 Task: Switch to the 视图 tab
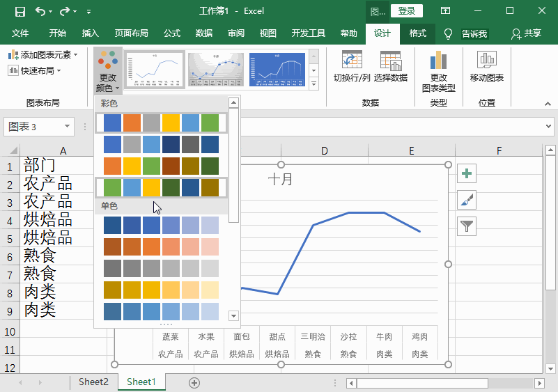coord(268,33)
